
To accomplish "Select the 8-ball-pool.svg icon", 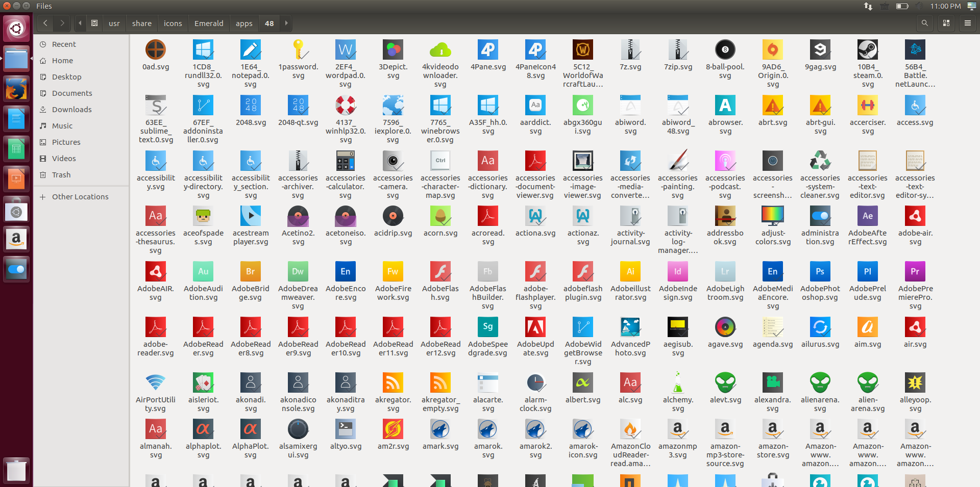I will click(725, 49).
